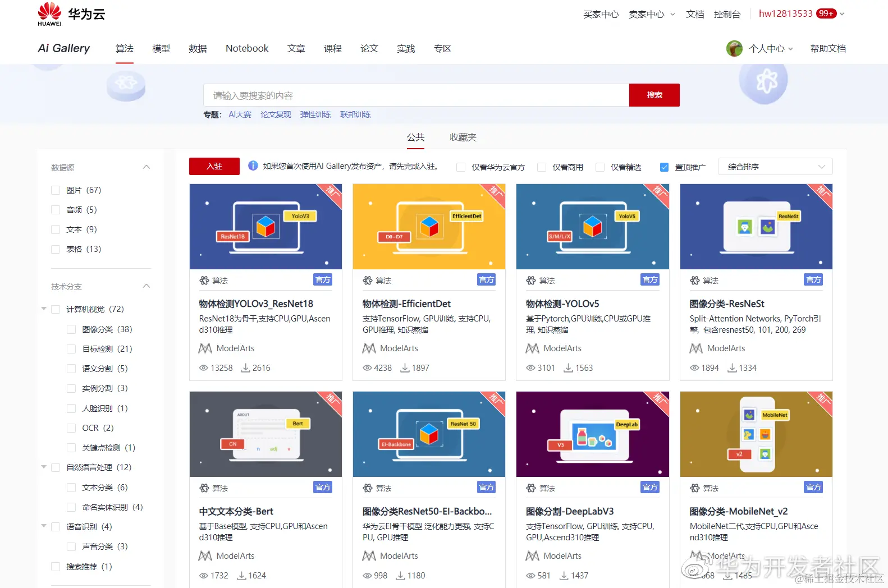Image resolution: width=888 pixels, height=588 pixels.
Task: Open the AI大赛 topic link
Action: [240, 114]
